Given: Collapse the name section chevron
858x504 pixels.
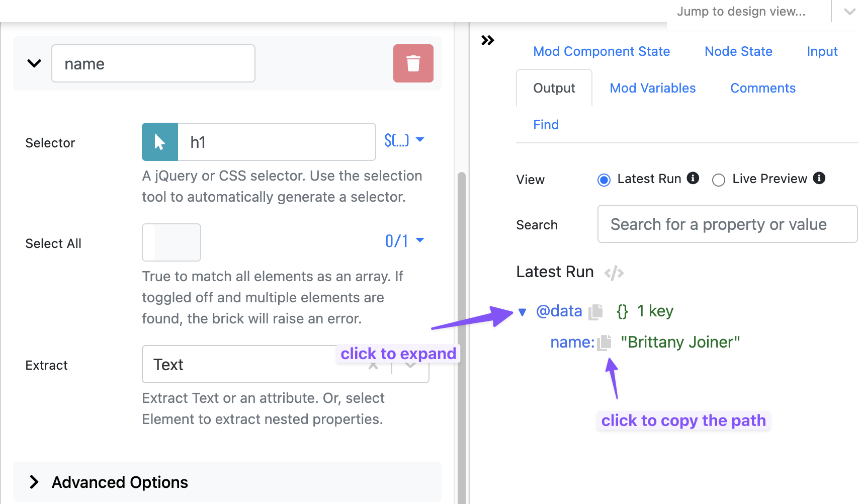Looking at the screenshot, I should (x=34, y=63).
